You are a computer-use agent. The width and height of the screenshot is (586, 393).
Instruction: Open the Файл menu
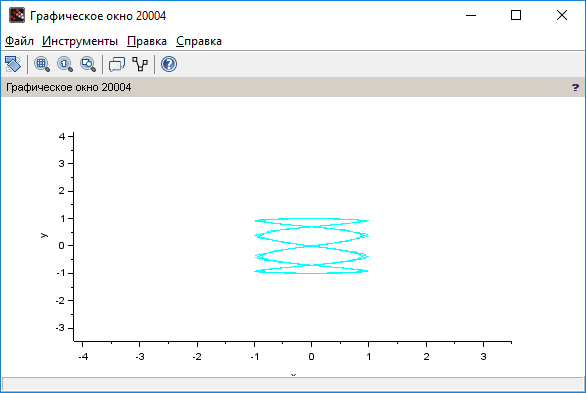point(19,41)
